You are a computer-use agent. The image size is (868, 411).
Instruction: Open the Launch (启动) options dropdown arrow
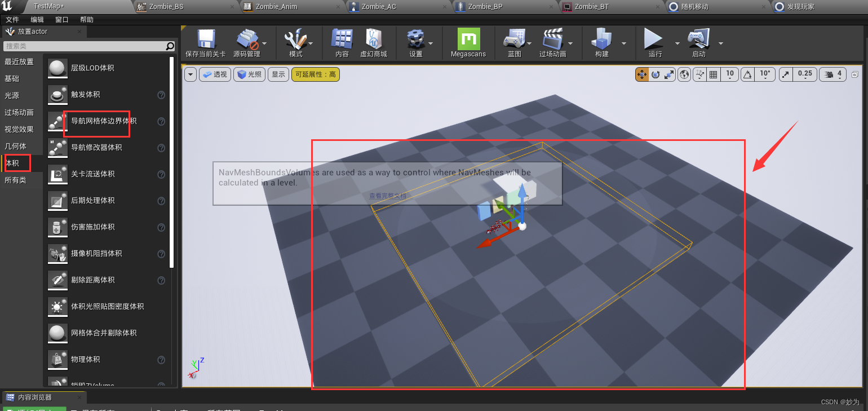tap(720, 43)
